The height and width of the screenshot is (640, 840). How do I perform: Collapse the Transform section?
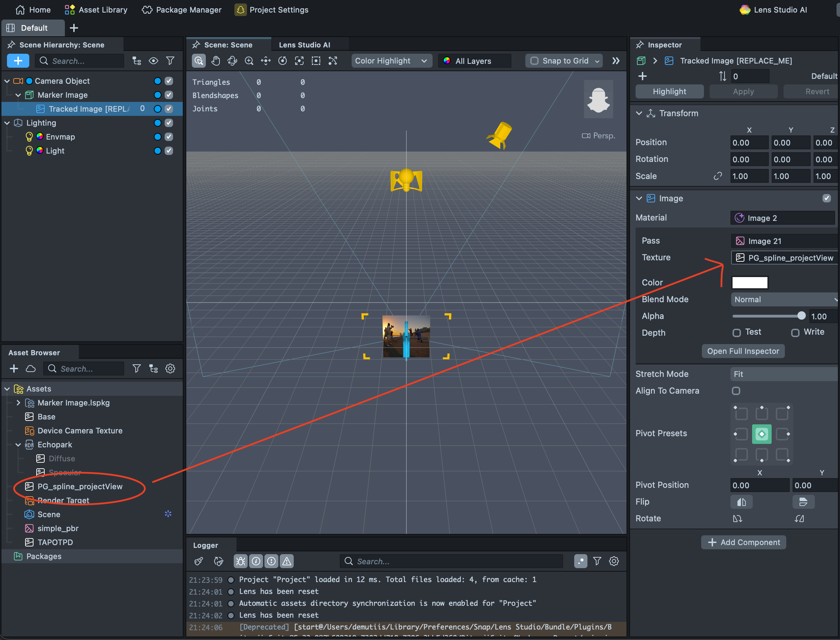639,113
